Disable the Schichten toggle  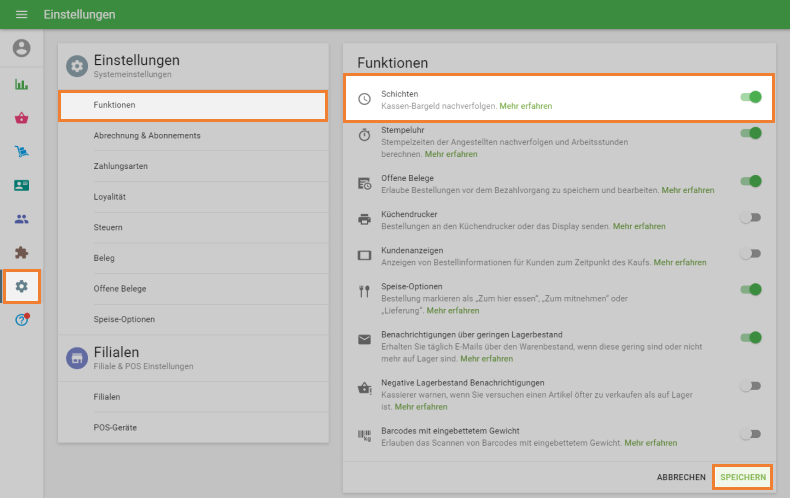coord(750,97)
